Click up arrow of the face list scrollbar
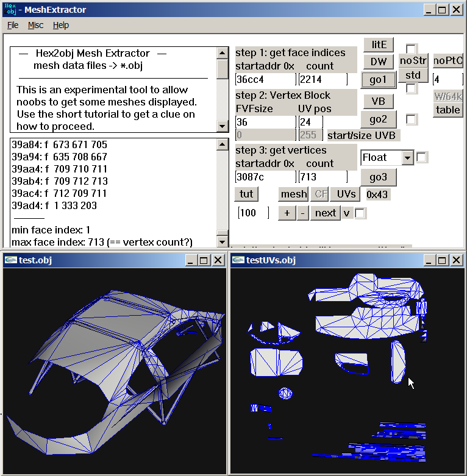467x476 pixels. pos(223,144)
